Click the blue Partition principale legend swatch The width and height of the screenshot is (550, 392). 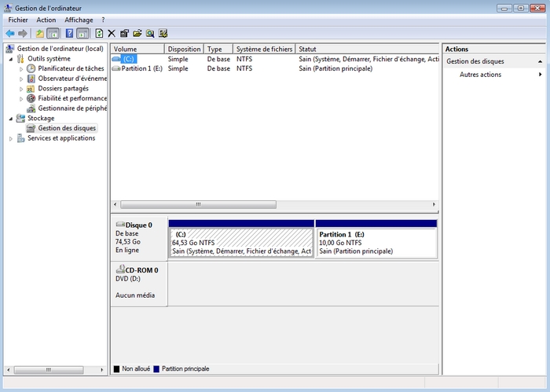(x=156, y=368)
